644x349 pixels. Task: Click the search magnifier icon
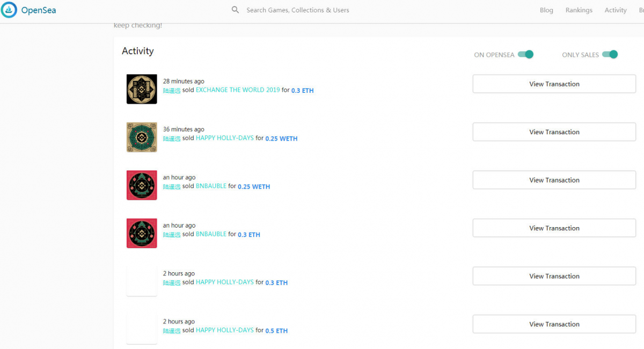pyautogui.click(x=235, y=10)
